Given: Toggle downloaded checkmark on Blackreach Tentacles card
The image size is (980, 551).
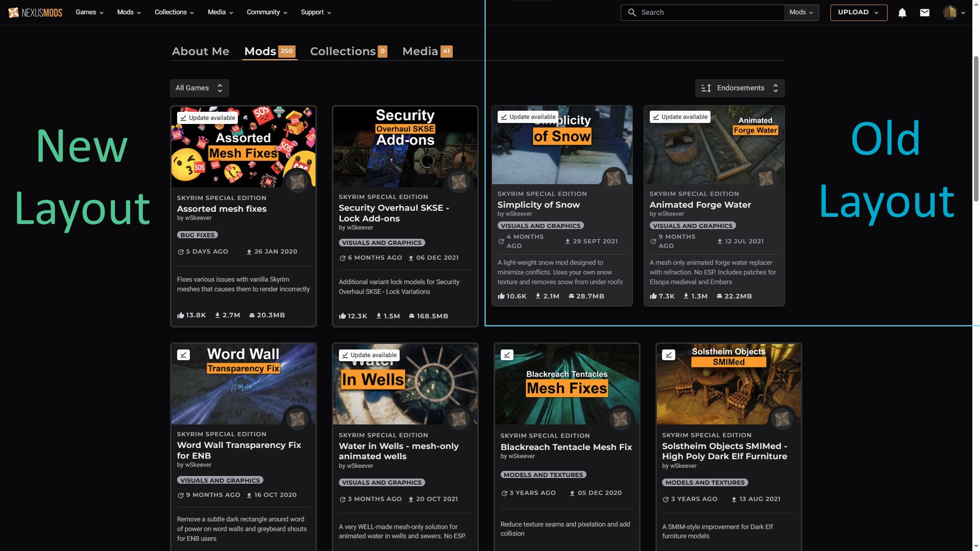Looking at the screenshot, I should click(x=507, y=355).
